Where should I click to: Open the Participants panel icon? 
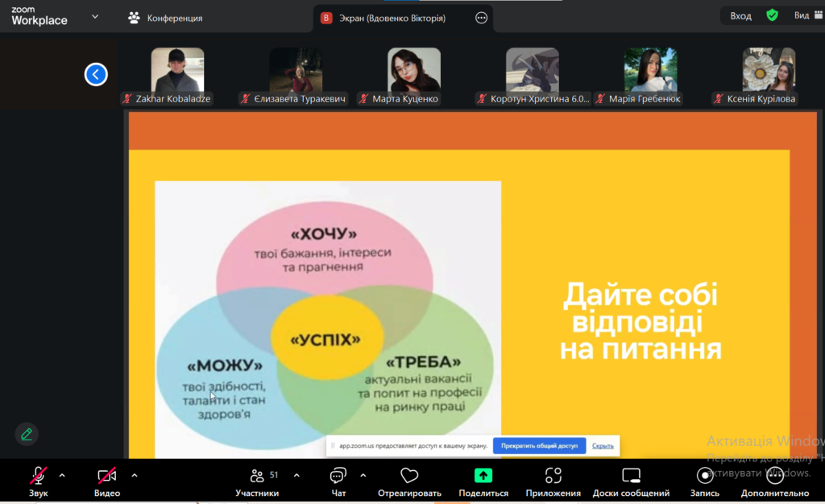pos(257,476)
